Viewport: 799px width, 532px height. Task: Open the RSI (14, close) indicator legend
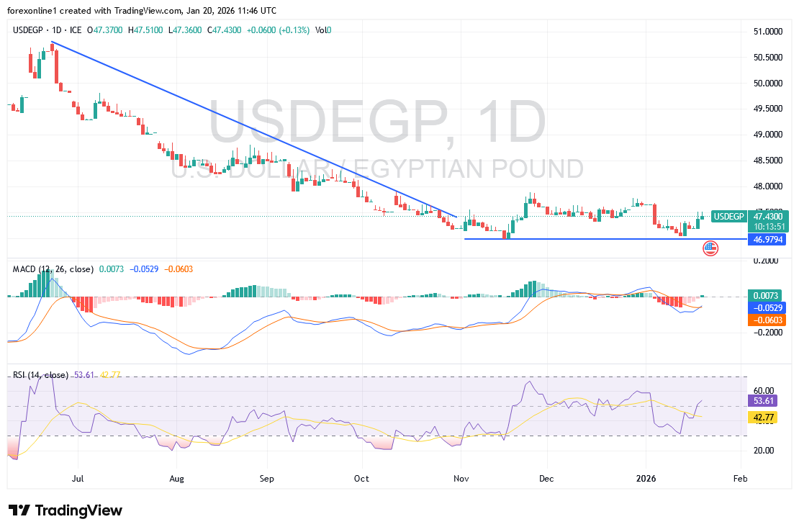tap(40, 375)
